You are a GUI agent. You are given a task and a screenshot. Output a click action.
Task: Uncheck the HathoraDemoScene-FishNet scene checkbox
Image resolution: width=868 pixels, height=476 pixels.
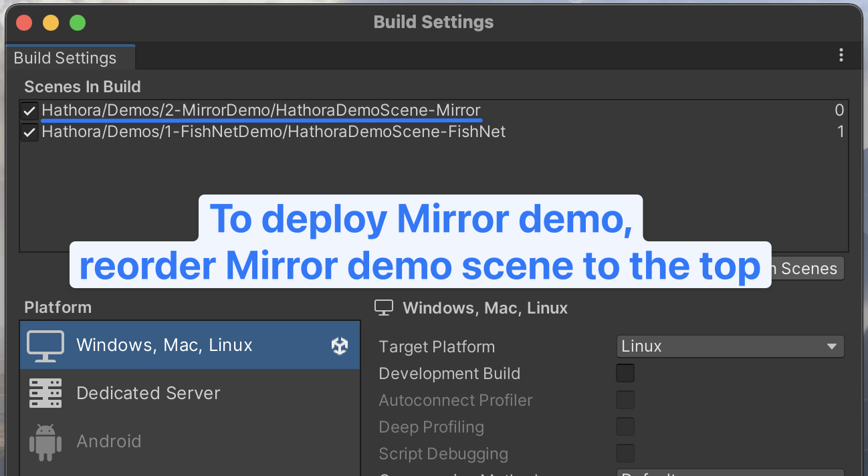29,132
